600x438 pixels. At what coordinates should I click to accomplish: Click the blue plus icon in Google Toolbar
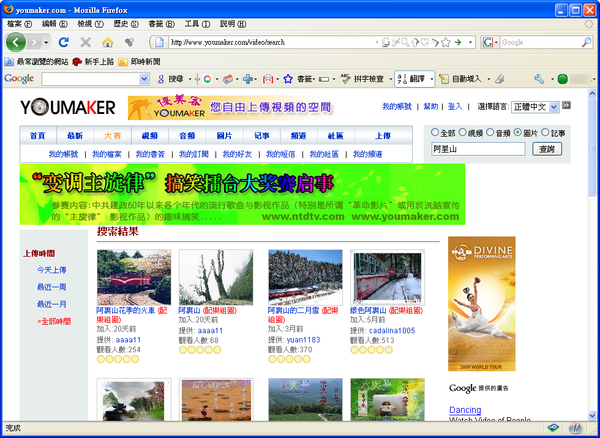[x=248, y=79]
